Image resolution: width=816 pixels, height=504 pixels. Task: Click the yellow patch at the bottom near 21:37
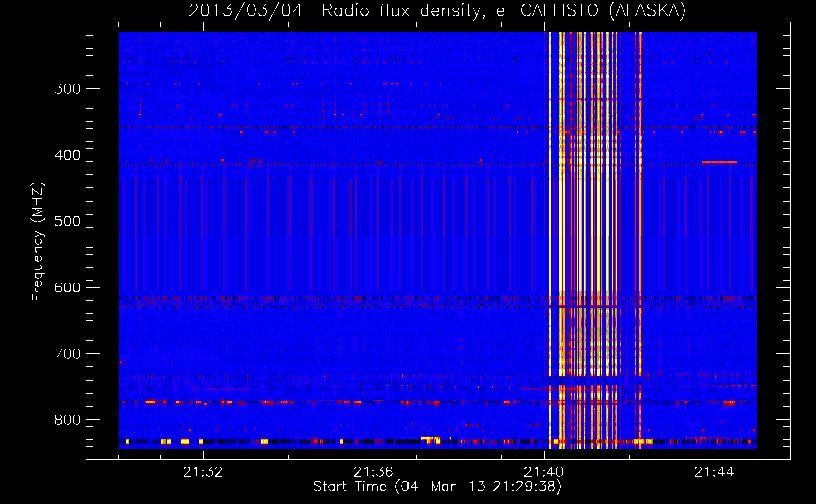pos(430,439)
